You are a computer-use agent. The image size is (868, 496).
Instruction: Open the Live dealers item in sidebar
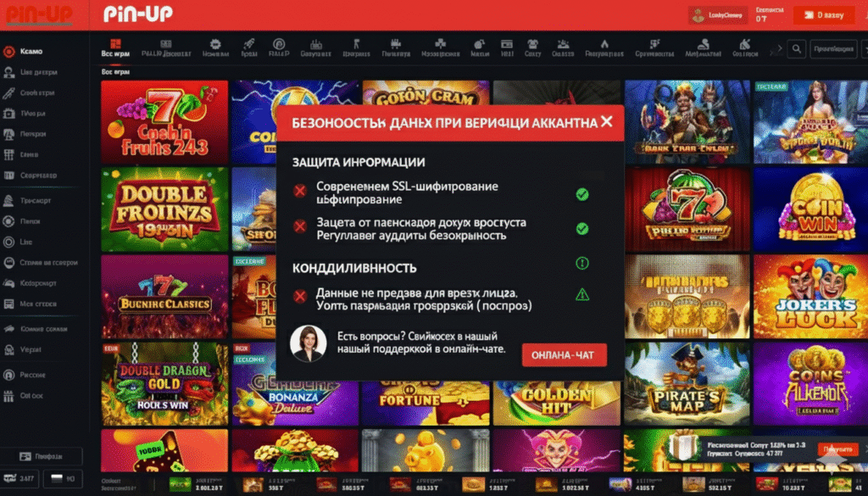click(x=31, y=73)
